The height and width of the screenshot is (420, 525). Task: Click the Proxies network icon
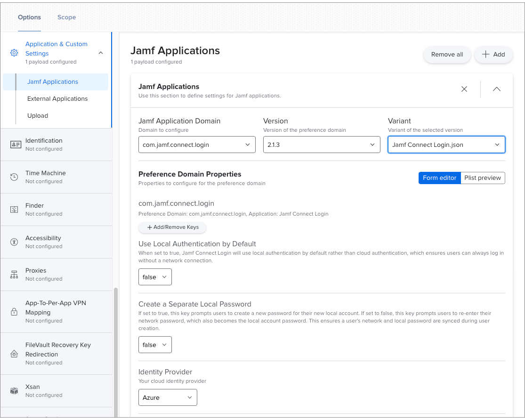15,275
